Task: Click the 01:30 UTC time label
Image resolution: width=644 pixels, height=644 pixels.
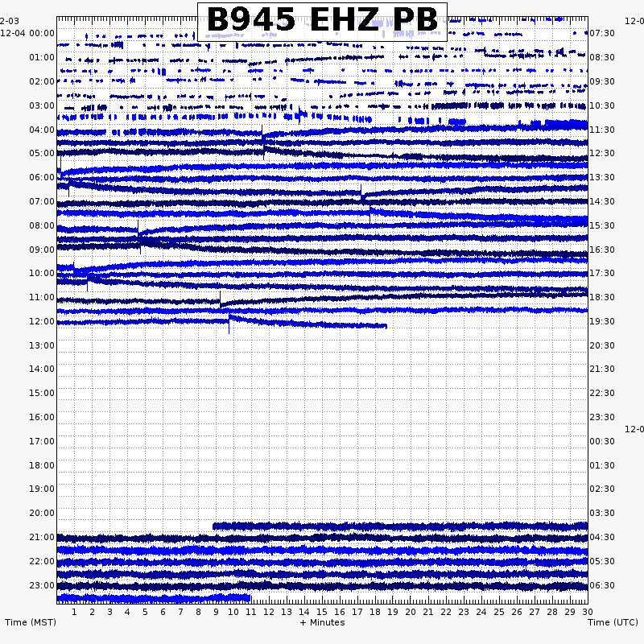Action: tap(602, 465)
